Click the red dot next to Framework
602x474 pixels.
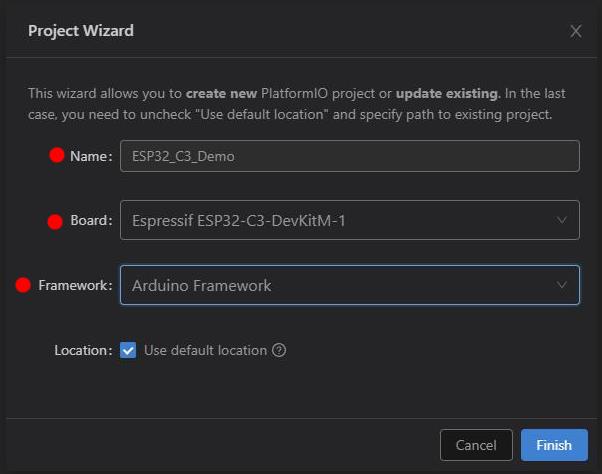(23, 285)
